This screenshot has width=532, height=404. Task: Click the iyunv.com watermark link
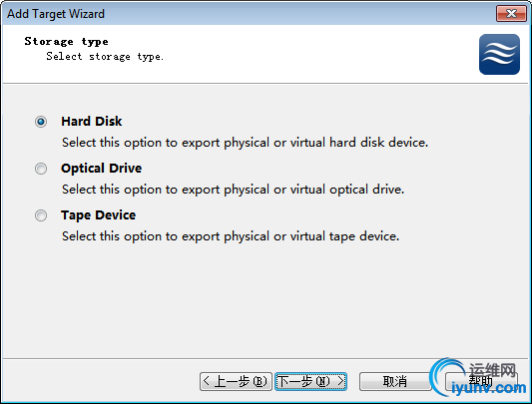point(488,388)
